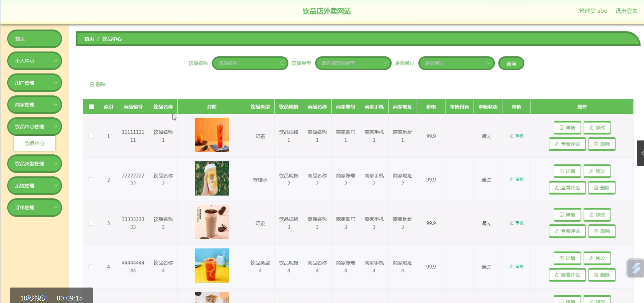
Task: Click the search magnifier icon in 饮品名称 field
Action: (x=282, y=63)
